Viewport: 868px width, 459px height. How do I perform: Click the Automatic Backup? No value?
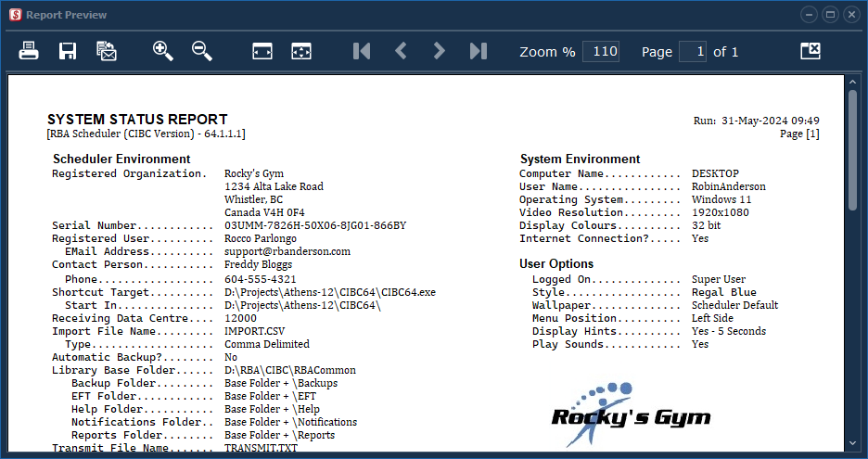coord(231,357)
